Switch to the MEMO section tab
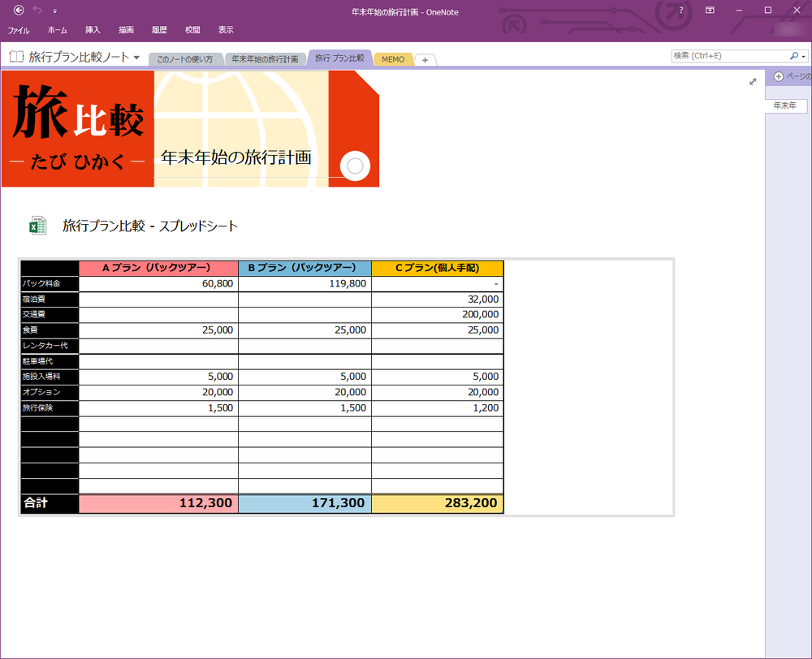This screenshot has width=812, height=659. [393, 59]
